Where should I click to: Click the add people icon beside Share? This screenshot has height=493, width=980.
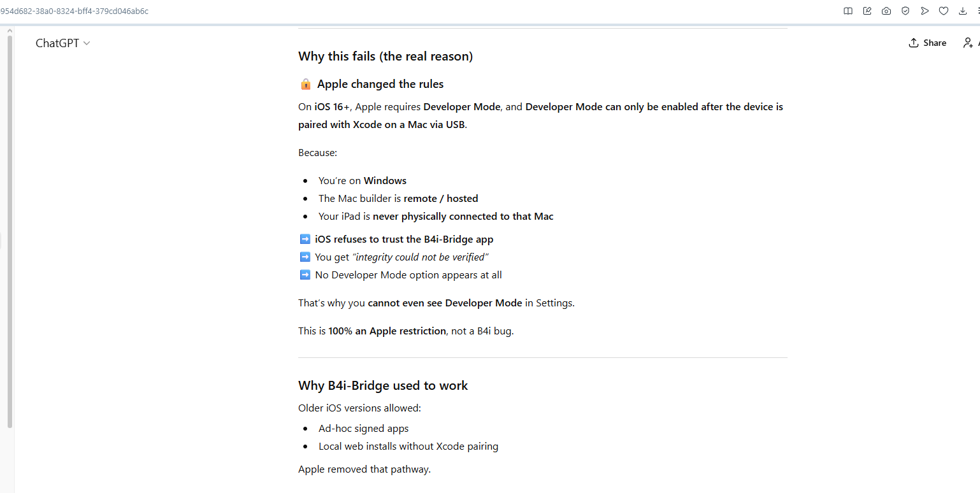[x=968, y=43]
